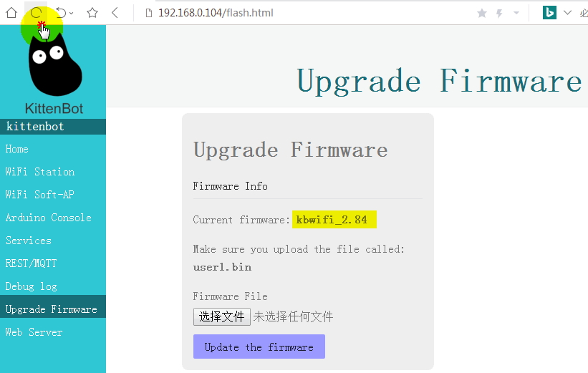Click the address bar showing 192.168.0.104/flash.html
588x373 pixels.
(216, 13)
